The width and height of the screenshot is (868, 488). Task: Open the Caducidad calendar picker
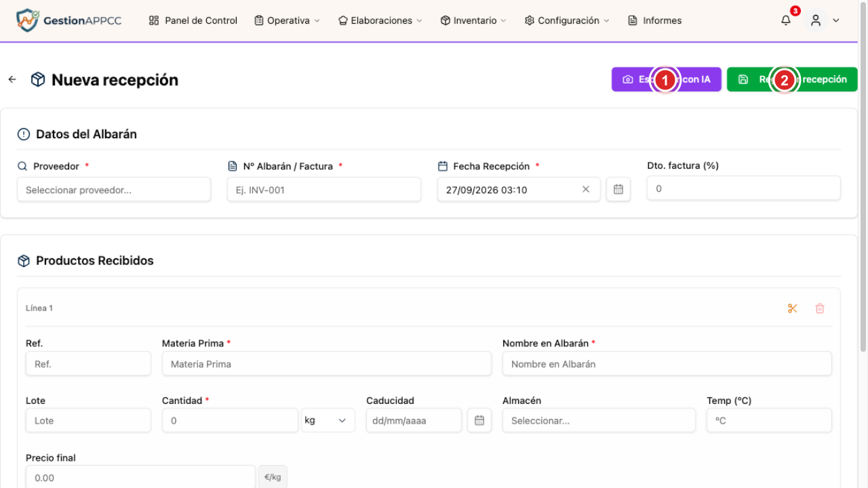coord(479,420)
